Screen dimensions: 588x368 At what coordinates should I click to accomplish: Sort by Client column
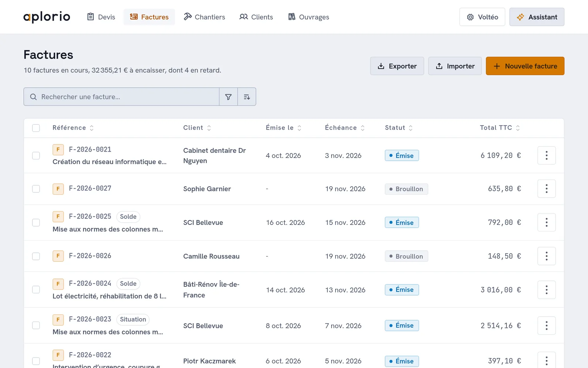point(197,128)
